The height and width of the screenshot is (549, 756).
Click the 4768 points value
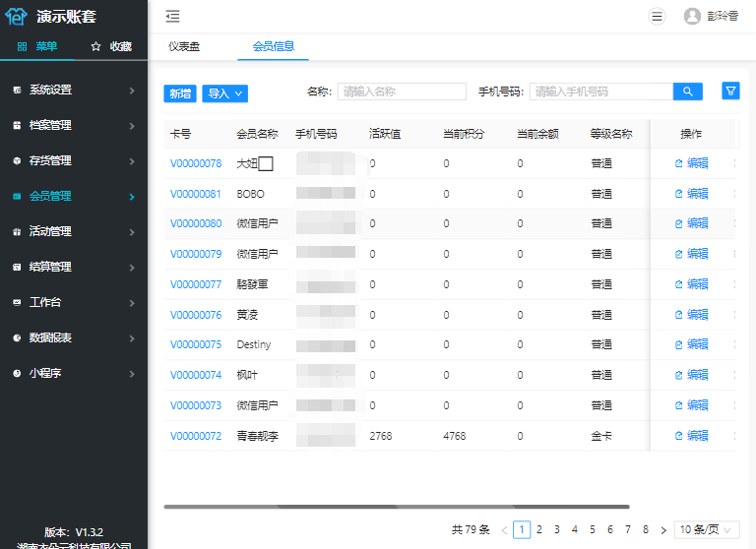(x=454, y=436)
